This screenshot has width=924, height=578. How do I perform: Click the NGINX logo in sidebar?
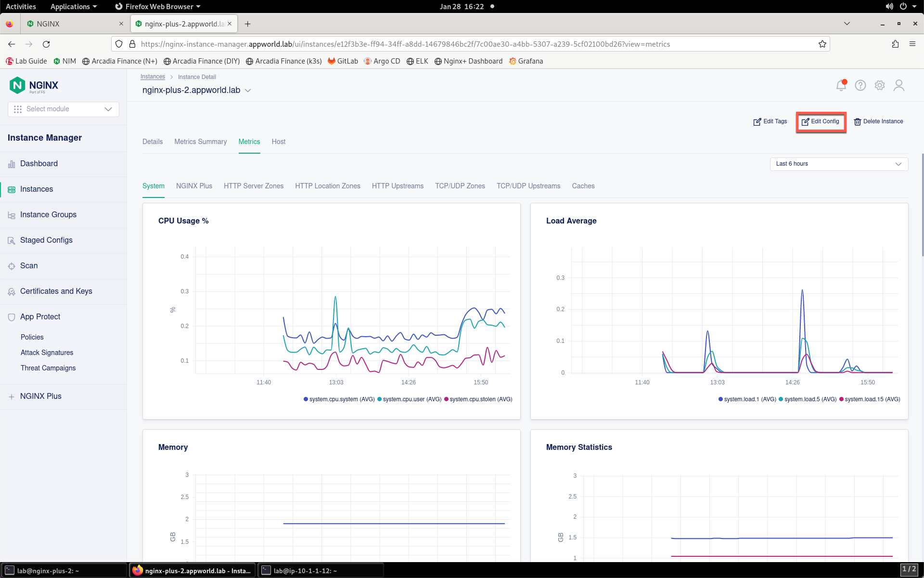point(34,85)
